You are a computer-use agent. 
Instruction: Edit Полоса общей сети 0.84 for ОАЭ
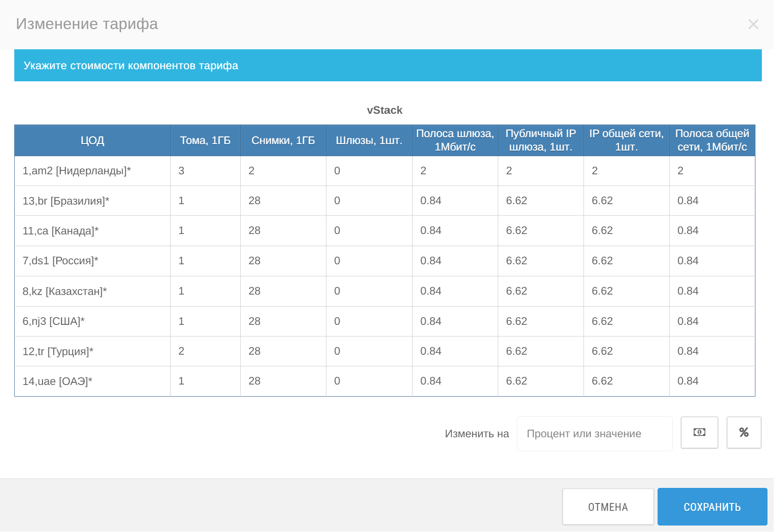tap(712, 381)
